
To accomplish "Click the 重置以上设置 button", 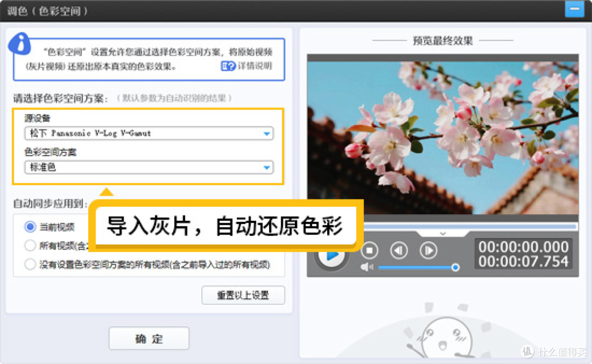I will pyautogui.click(x=243, y=295).
